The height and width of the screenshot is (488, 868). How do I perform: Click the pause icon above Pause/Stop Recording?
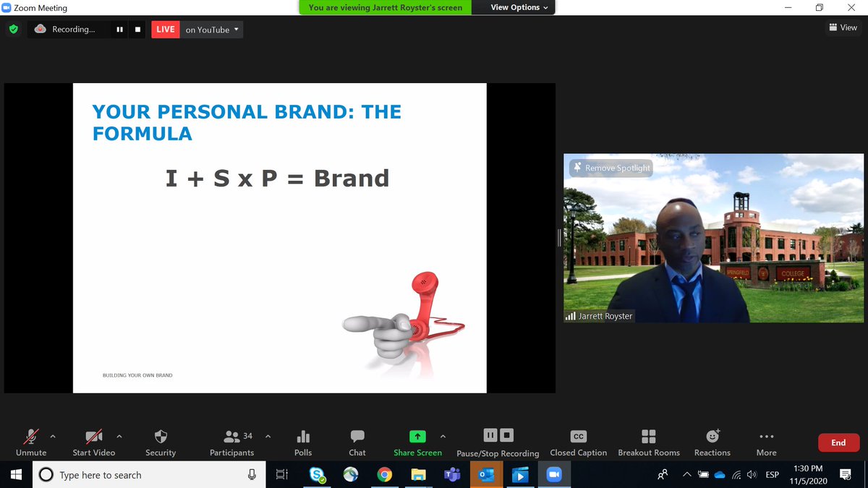(x=490, y=435)
